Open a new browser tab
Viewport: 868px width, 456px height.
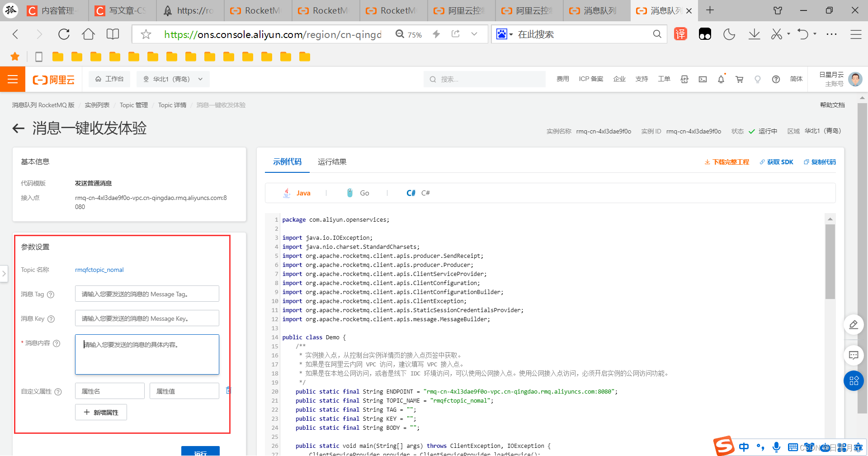[x=710, y=10]
